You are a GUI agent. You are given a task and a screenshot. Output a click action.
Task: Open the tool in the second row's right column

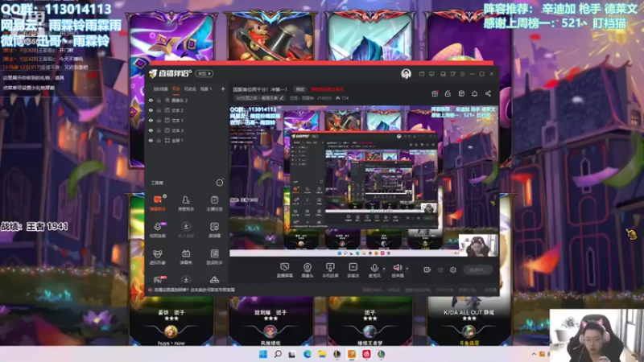(x=214, y=230)
